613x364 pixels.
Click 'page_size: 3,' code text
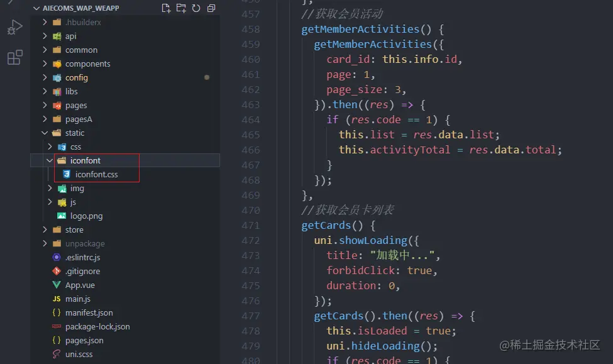pos(367,90)
